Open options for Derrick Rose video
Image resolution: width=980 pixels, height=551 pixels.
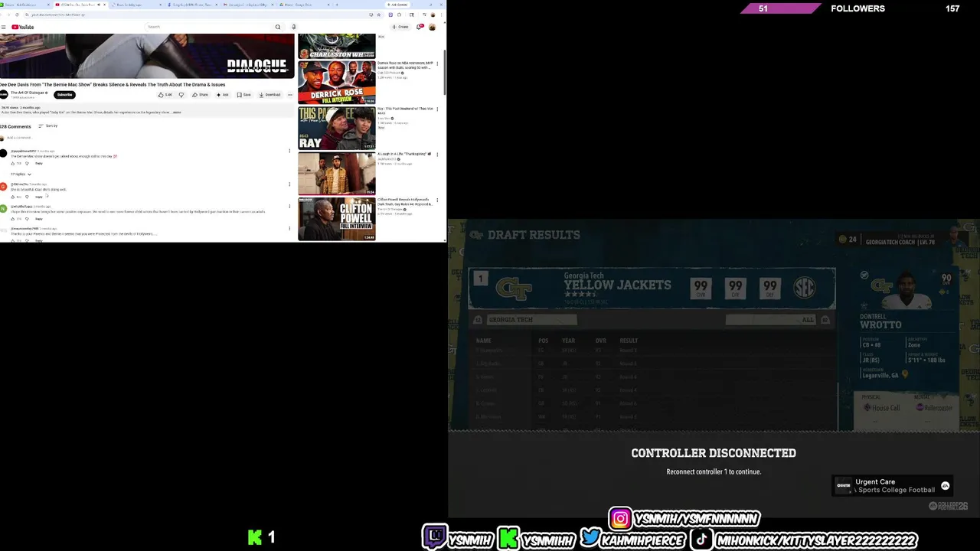pyautogui.click(x=437, y=64)
